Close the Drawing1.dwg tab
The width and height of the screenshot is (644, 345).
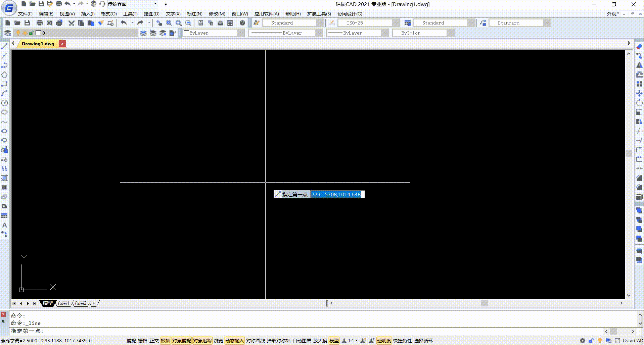coord(62,44)
